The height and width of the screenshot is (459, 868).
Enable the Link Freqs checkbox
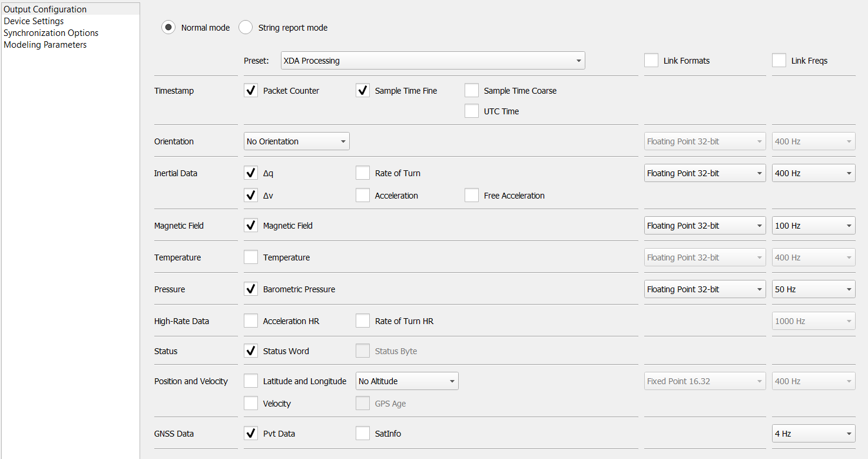point(779,60)
